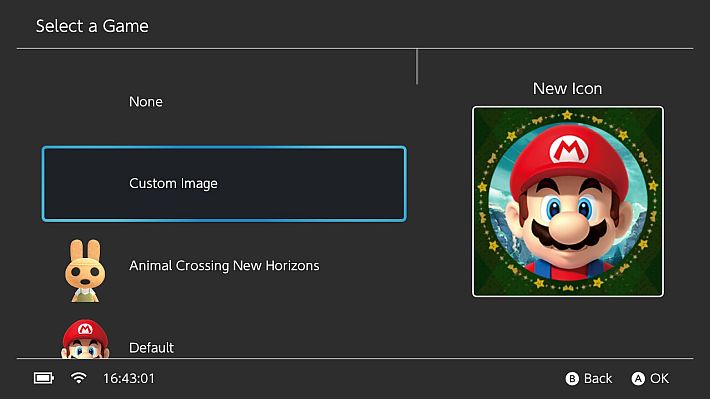Click the Select a Game title
Image resolution: width=710 pixels, height=399 pixels.
92,26
